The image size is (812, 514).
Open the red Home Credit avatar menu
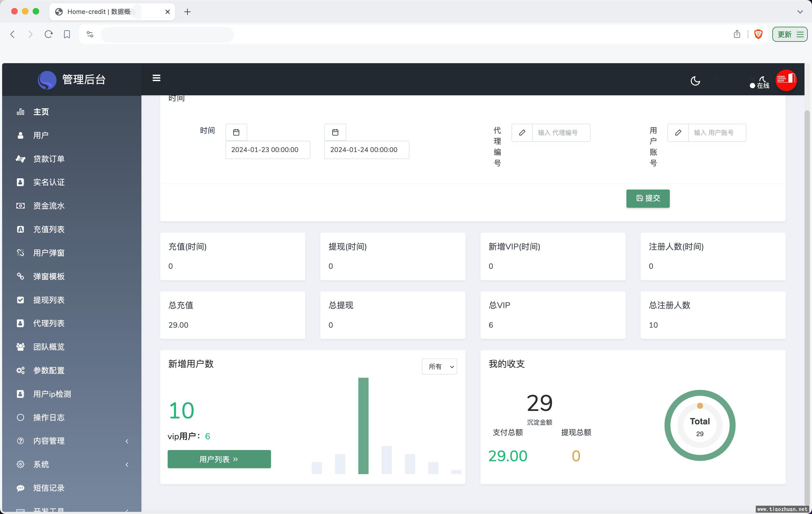point(786,80)
